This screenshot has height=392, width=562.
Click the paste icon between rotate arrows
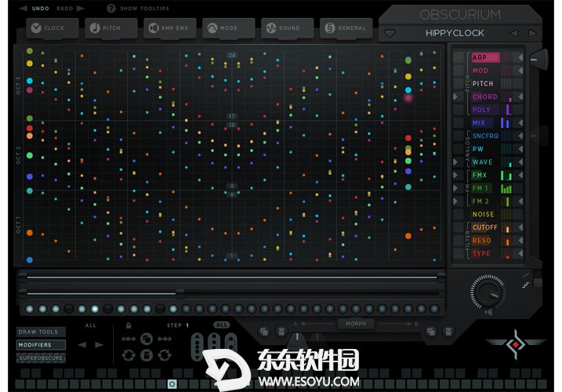click(147, 355)
